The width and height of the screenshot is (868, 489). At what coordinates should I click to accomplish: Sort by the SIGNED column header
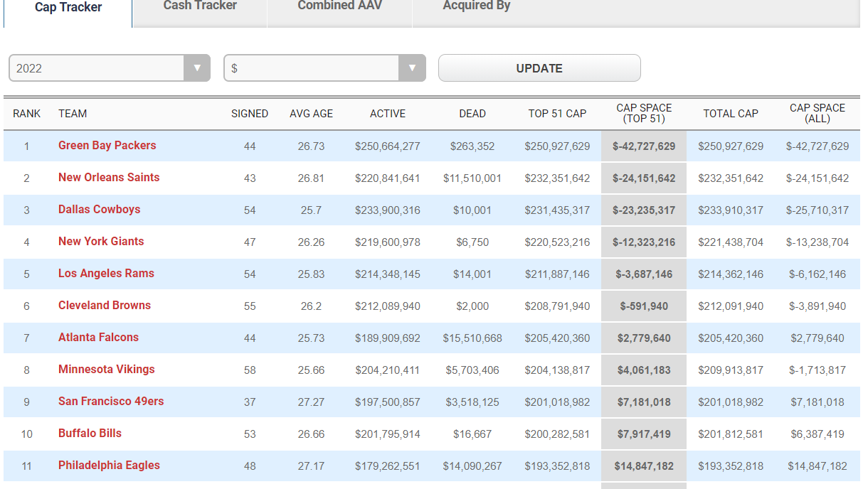[250, 114]
